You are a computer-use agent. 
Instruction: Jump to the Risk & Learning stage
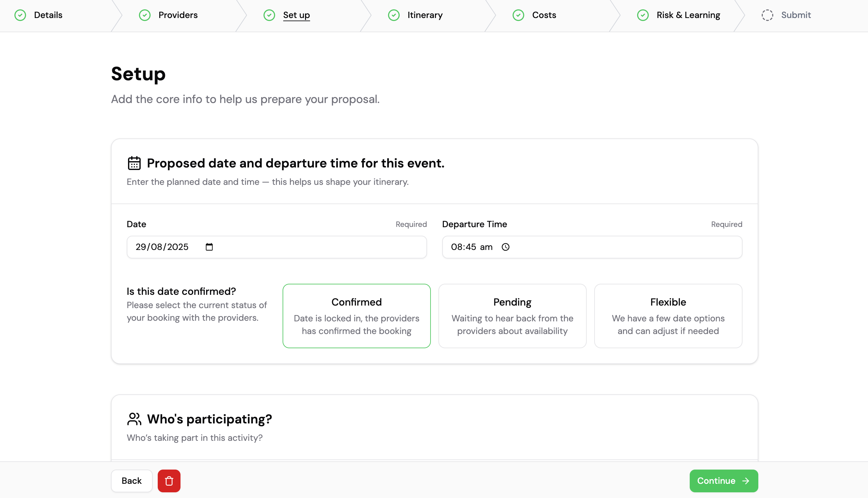point(688,15)
